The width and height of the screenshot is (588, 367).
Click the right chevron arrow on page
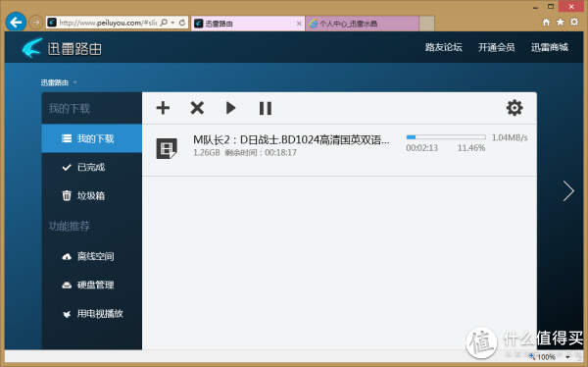pos(568,191)
